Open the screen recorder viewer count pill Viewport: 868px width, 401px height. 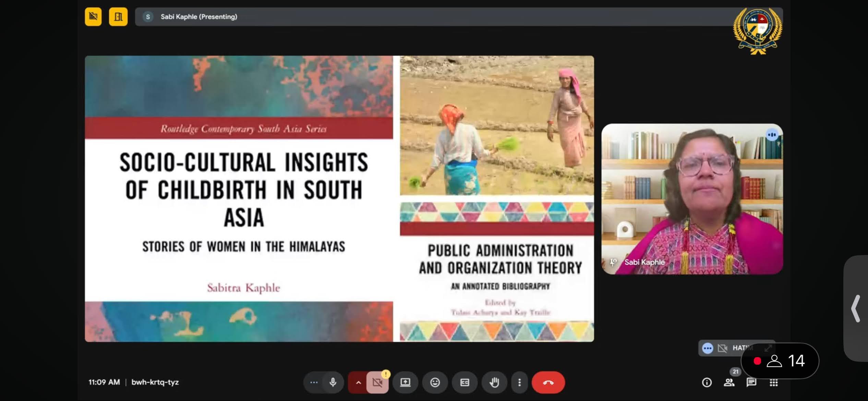point(780,361)
